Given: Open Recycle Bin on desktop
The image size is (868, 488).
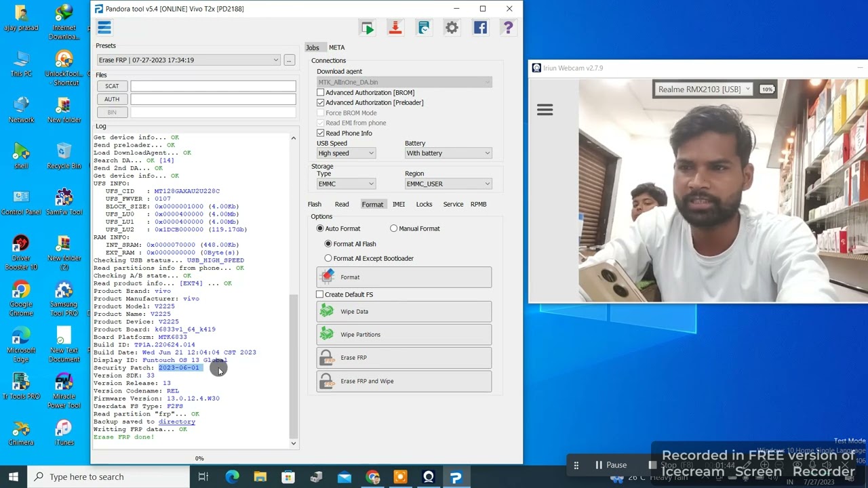Looking at the screenshot, I should pos(64,155).
